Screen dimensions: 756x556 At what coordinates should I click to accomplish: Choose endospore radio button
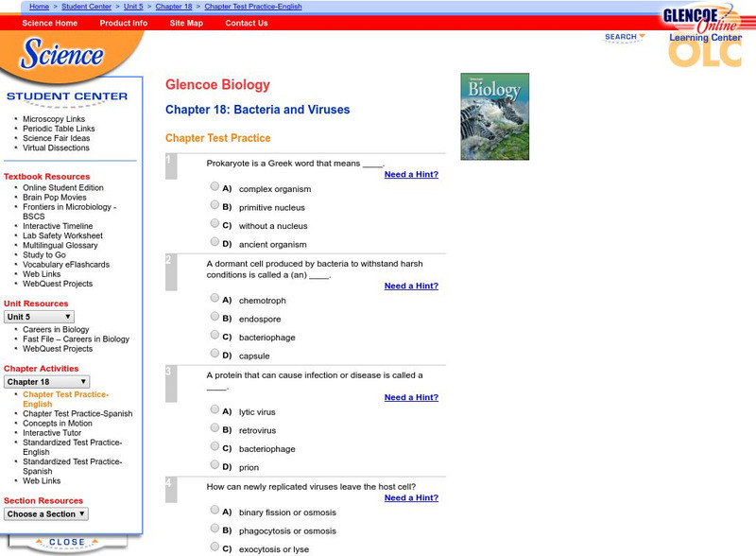pos(215,316)
